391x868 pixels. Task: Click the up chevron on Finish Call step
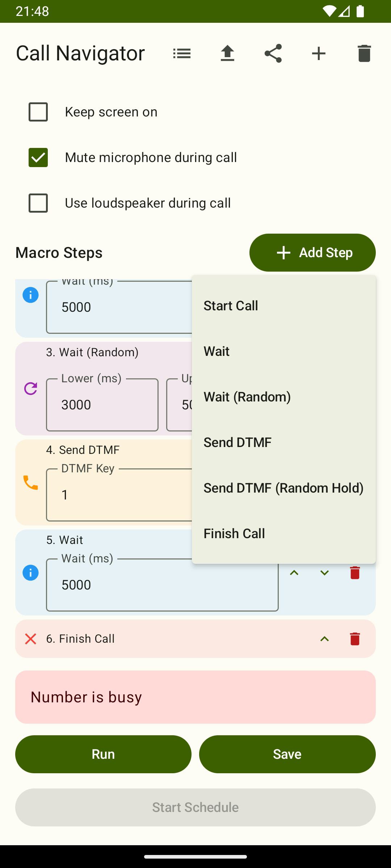coord(324,638)
